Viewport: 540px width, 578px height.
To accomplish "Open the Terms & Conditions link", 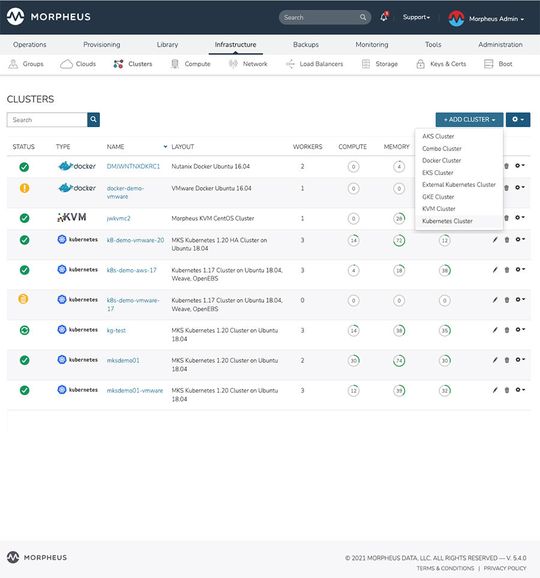I will point(445,568).
